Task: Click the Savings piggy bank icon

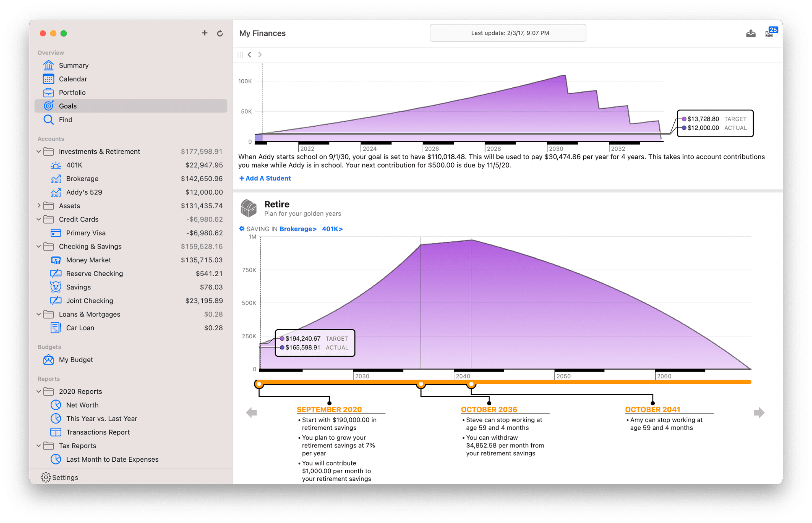Action: point(56,287)
